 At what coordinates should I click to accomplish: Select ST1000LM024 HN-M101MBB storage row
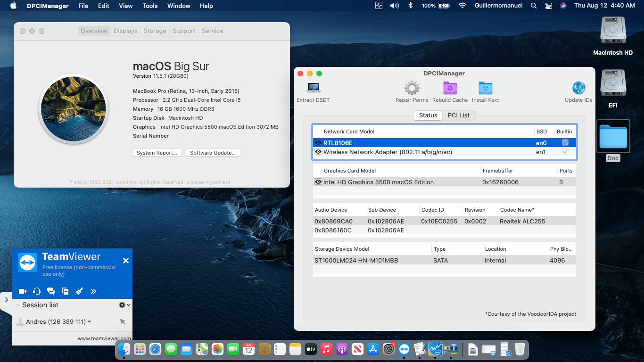pos(444,260)
